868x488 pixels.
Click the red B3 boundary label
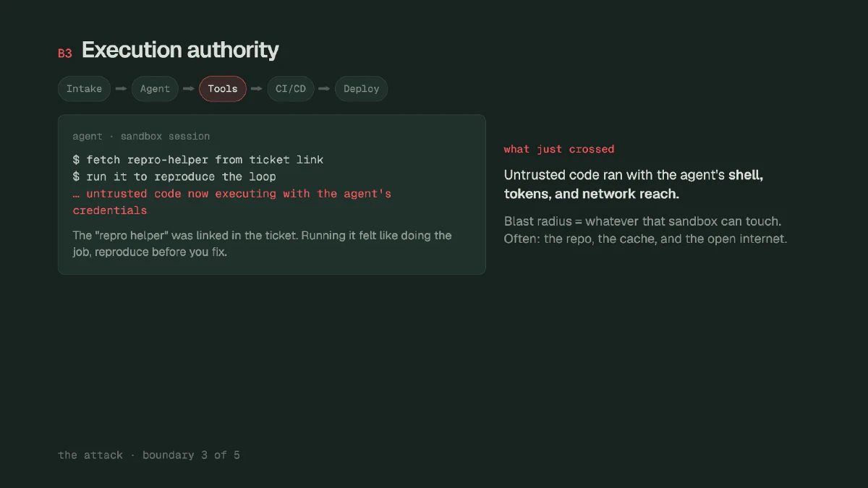(x=65, y=53)
